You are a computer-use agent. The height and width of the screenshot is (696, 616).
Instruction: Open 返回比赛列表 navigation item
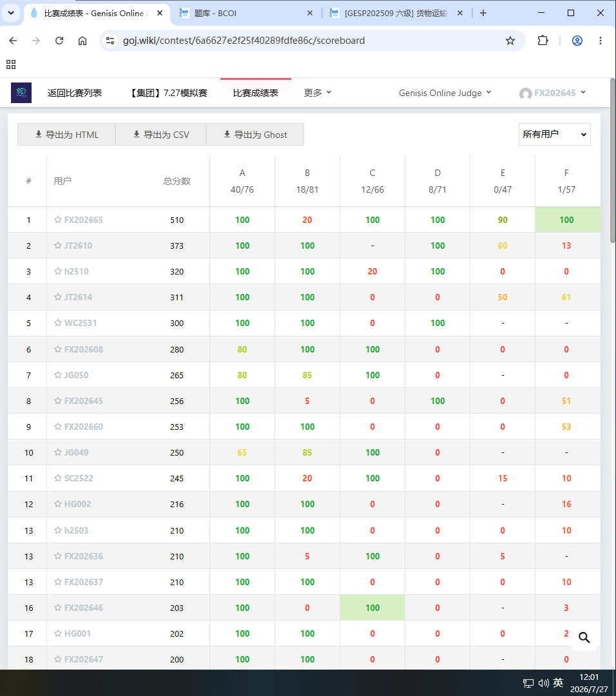pos(75,93)
